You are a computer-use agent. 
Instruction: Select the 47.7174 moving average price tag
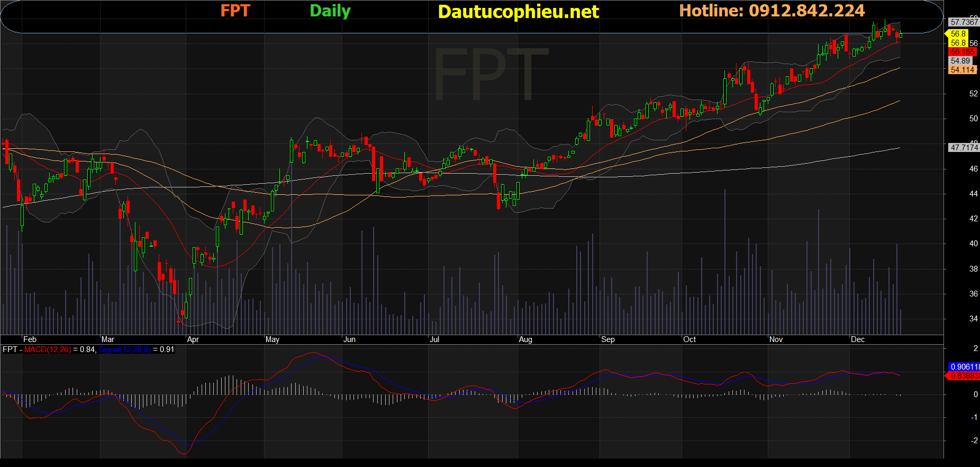point(964,148)
